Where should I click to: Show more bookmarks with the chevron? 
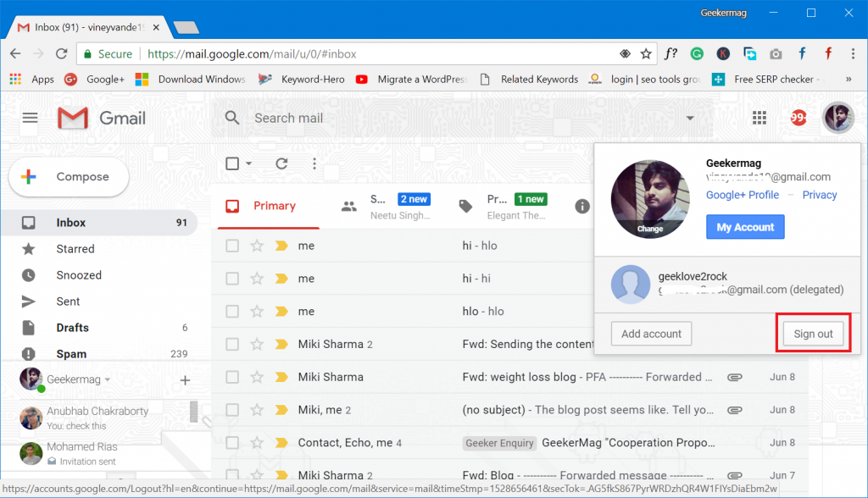[849, 79]
